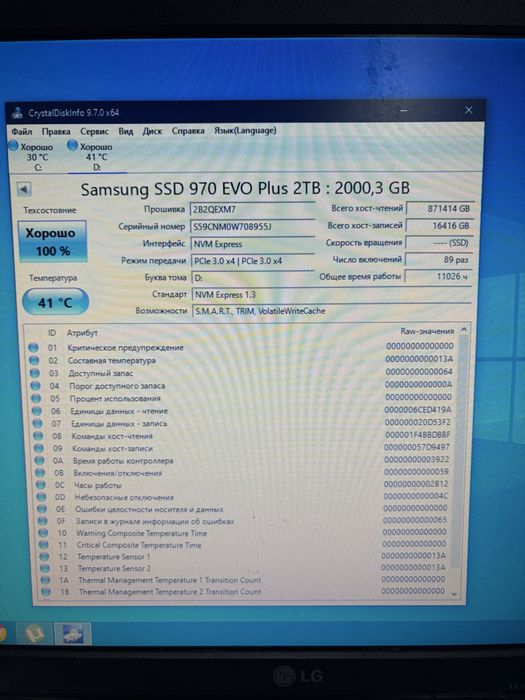Viewport: 525px width, 700px height.
Task: Click status circle for Команды хост-записи row
Action: click(x=39, y=448)
